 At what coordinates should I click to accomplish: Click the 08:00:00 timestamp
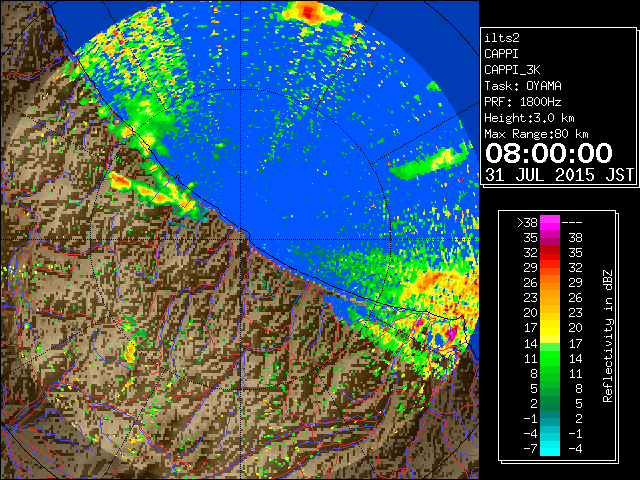(x=549, y=153)
